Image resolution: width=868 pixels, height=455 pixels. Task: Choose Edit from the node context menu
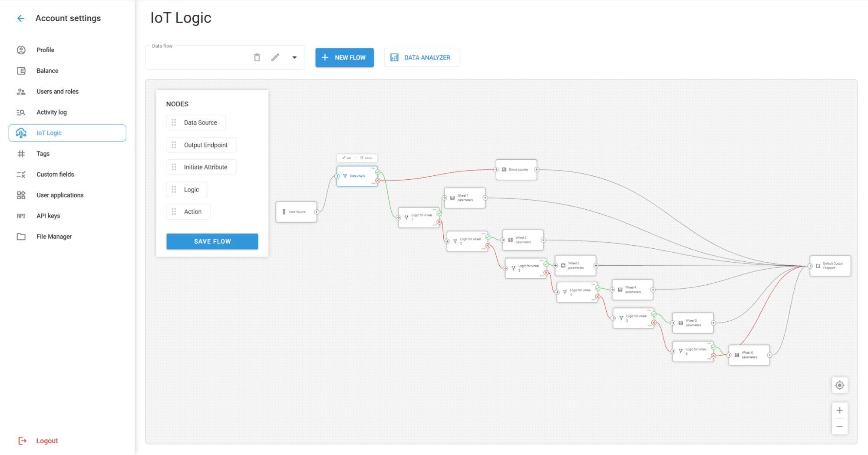347,158
